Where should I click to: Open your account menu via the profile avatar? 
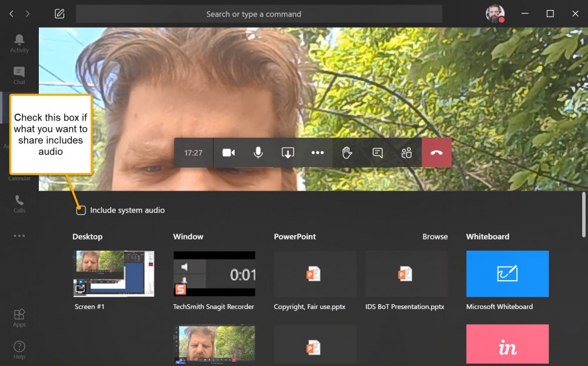point(494,14)
